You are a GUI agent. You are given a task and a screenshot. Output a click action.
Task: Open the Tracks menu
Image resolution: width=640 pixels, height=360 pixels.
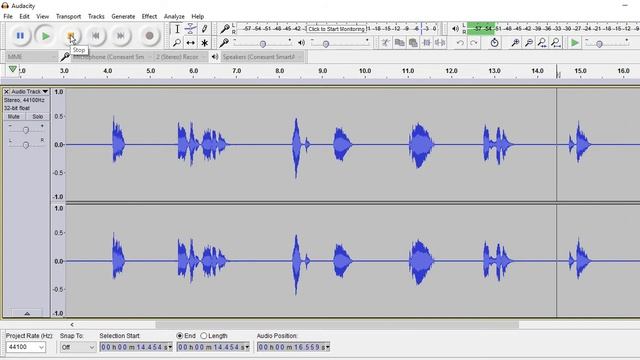(x=96, y=16)
